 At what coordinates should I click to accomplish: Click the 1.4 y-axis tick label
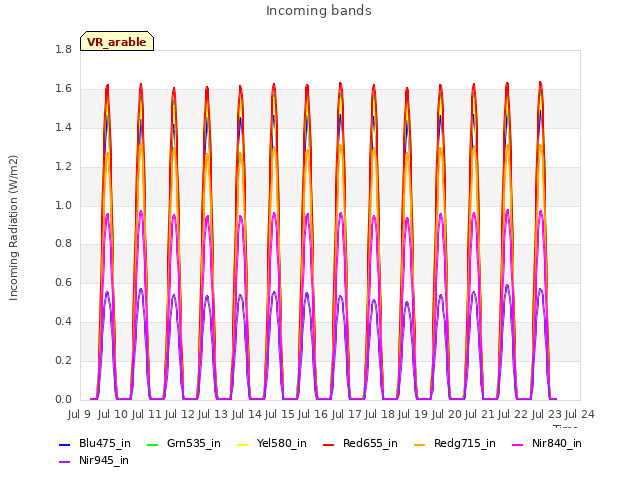[x=63, y=128]
